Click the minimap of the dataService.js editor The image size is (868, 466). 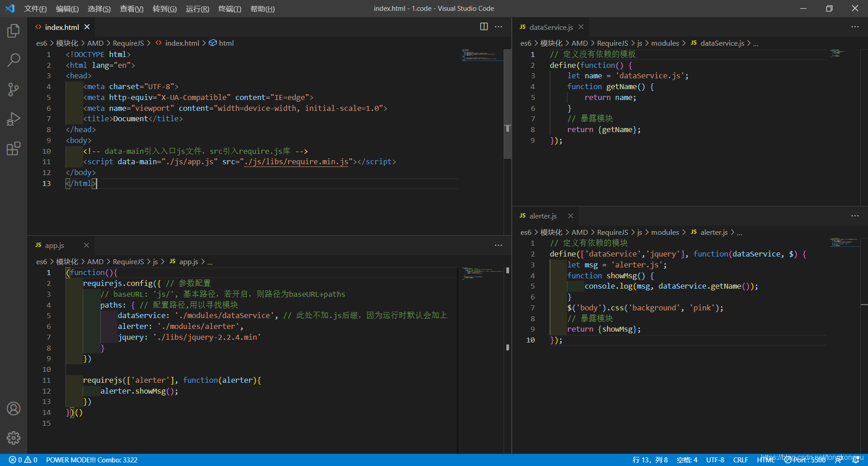click(x=844, y=53)
